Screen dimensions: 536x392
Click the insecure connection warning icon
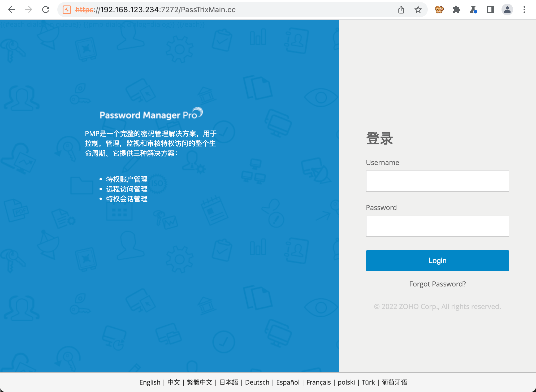coord(67,10)
